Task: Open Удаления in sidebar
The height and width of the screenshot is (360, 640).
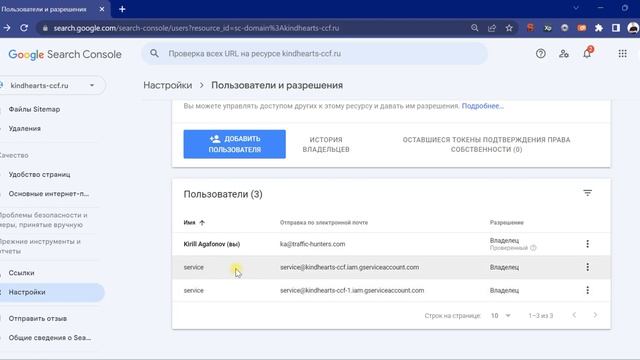Action: point(24,128)
